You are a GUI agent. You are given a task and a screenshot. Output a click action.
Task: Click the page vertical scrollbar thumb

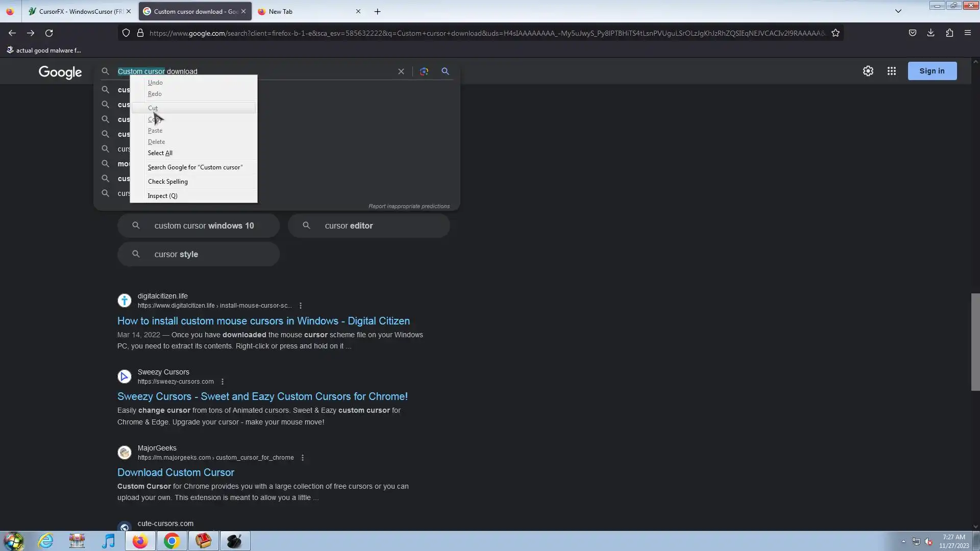tap(975, 342)
